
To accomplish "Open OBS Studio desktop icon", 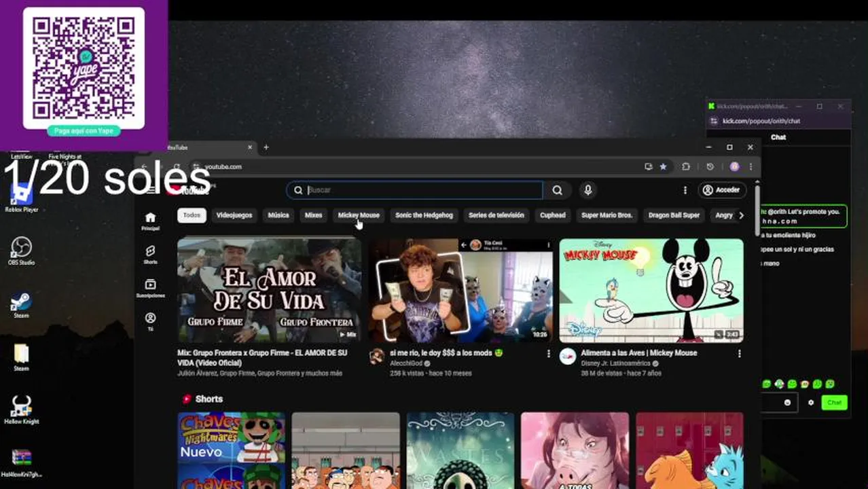I will coord(21,250).
